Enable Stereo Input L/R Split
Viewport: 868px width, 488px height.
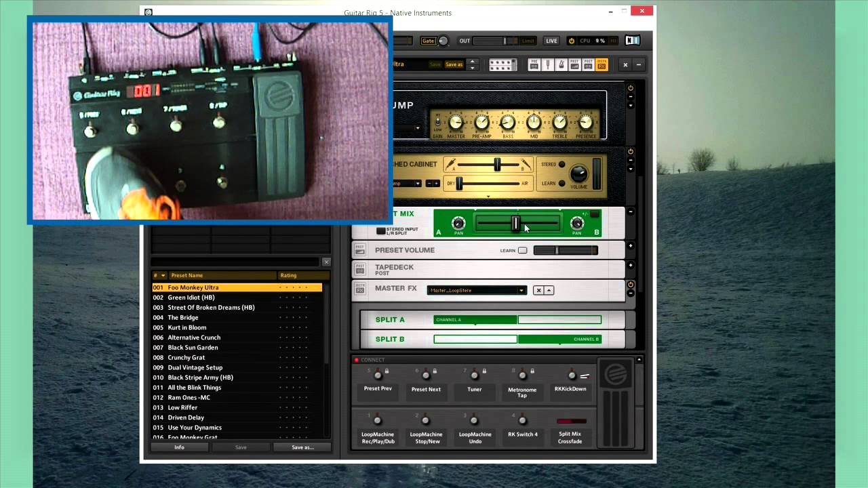380,231
